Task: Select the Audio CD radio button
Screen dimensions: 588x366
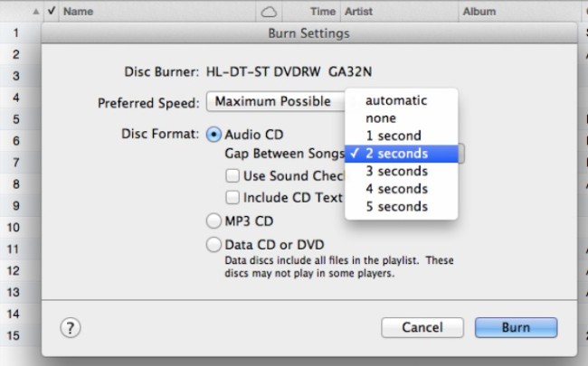Action: (213, 135)
